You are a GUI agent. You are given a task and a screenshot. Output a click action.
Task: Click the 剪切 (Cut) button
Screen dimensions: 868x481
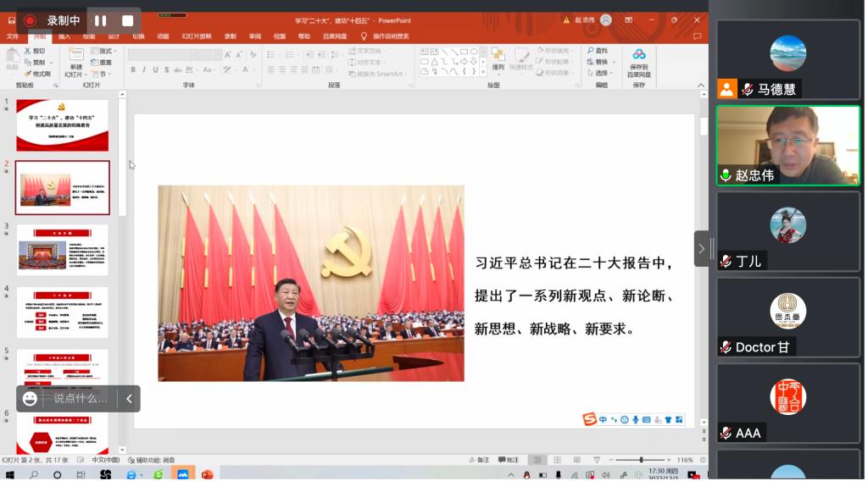tap(35, 51)
